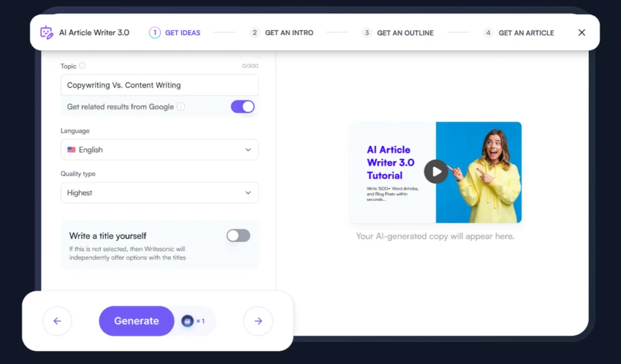Disable Get related results from Google toggle
This screenshot has height=364, width=621.
click(243, 107)
